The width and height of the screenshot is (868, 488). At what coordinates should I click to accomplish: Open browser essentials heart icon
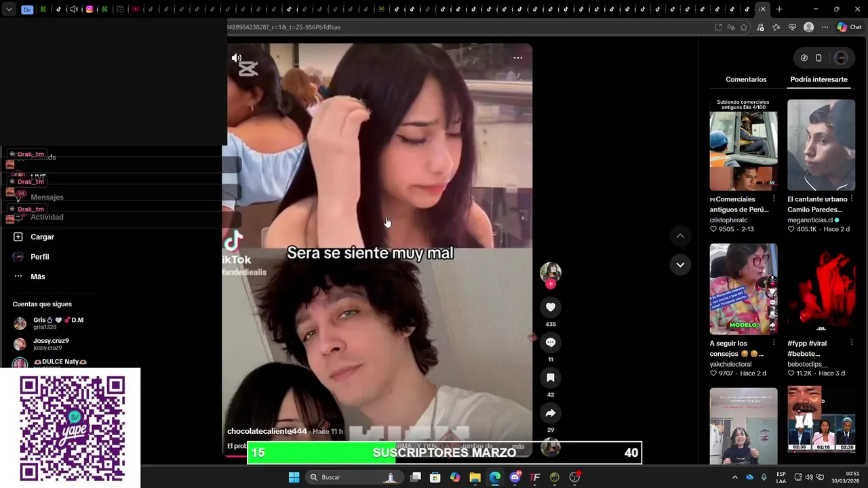click(792, 27)
